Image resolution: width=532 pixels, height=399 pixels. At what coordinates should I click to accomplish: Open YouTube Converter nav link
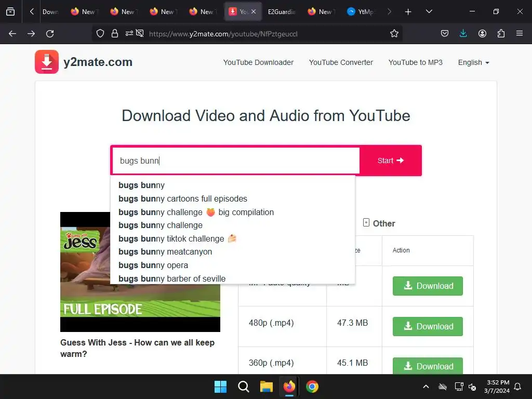coord(341,62)
